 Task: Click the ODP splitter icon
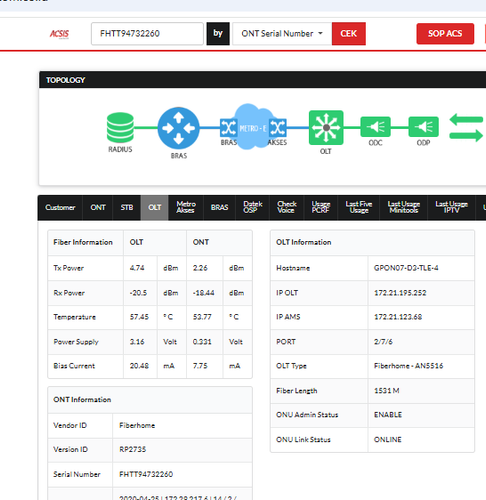tap(423, 127)
